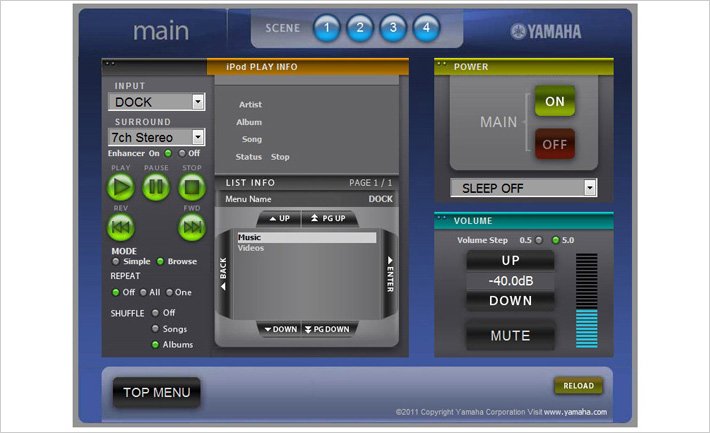Select Scene 3 preset button
The image size is (710, 433).
pos(393,28)
